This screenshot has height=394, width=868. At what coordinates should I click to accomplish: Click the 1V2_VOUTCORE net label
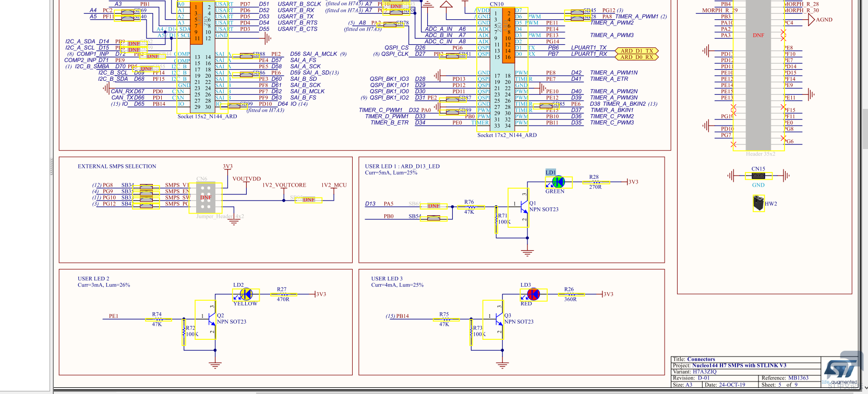coord(284,185)
